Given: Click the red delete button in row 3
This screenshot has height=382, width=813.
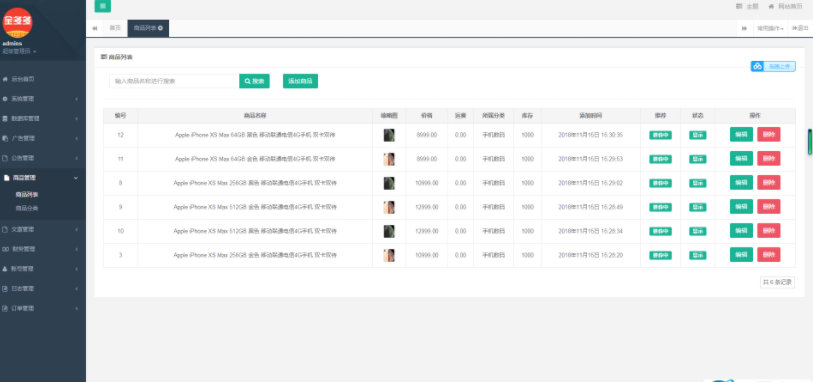Looking at the screenshot, I should [x=768, y=255].
